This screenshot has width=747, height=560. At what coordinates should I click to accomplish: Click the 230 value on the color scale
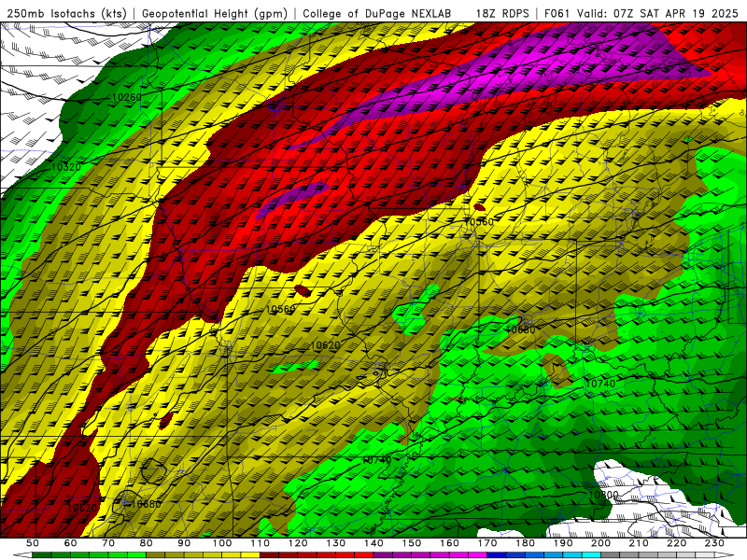coord(714,543)
